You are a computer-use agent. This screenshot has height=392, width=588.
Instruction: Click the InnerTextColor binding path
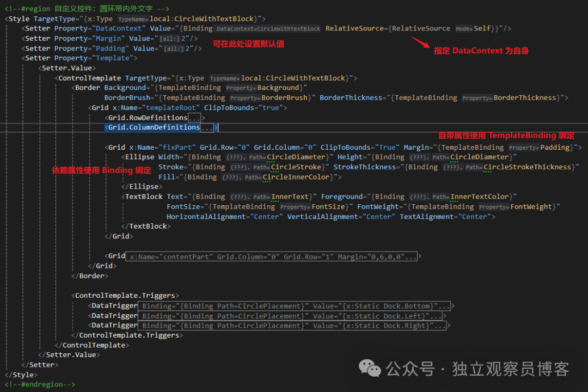click(x=479, y=197)
